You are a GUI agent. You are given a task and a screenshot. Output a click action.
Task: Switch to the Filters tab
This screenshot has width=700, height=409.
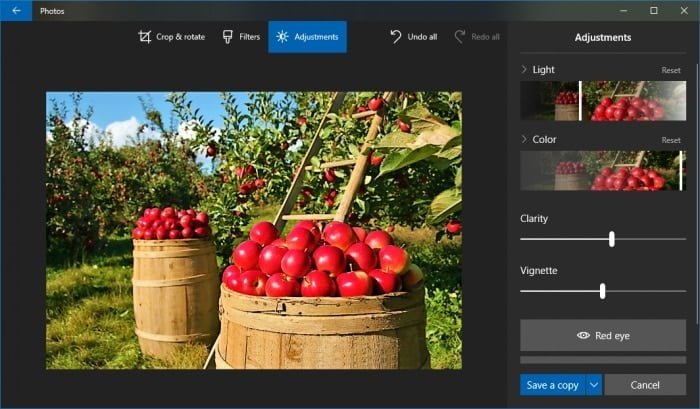click(x=241, y=37)
